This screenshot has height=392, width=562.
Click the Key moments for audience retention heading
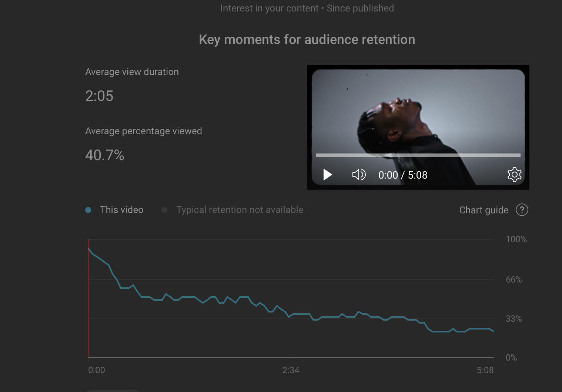307,40
